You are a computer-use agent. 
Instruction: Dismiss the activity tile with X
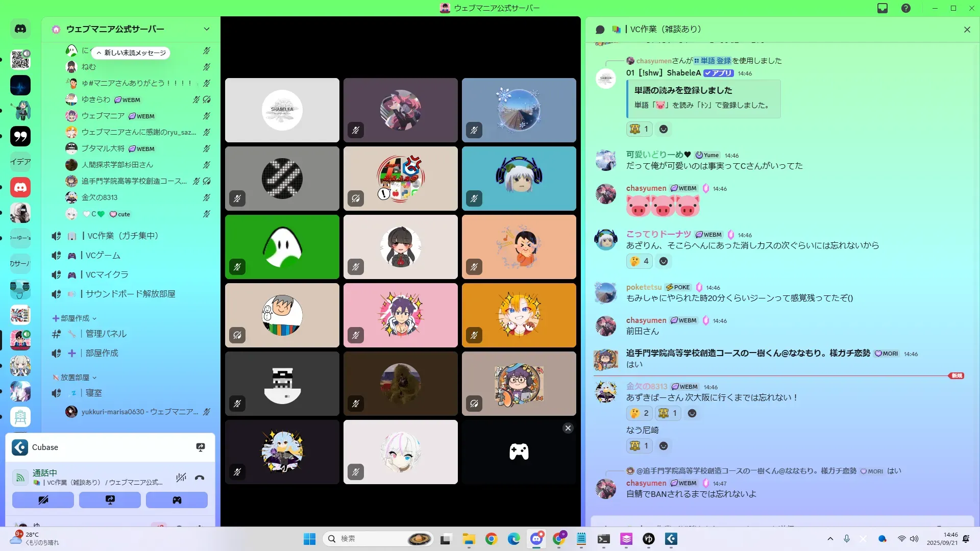pos(568,428)
